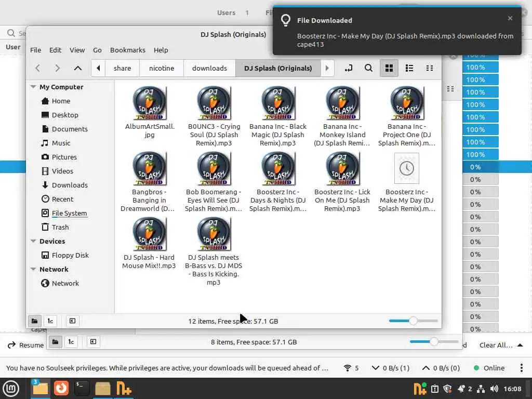Open the terminal from taskbar
Screen dimensions: 532x399
coord(82,389)
